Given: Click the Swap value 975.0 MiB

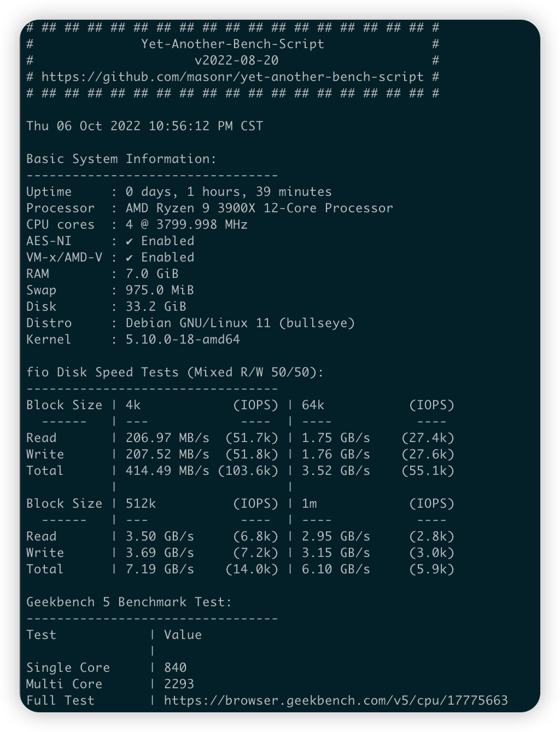Looking at the screenshot, I should coord(160,291).
